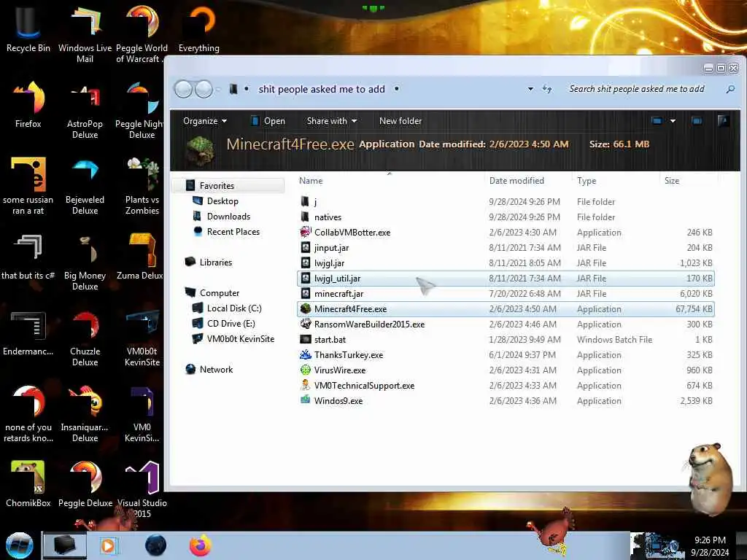Select CD Drive (E:) in navigation pane
The image size is (747, 560).
tap(231, 323)
